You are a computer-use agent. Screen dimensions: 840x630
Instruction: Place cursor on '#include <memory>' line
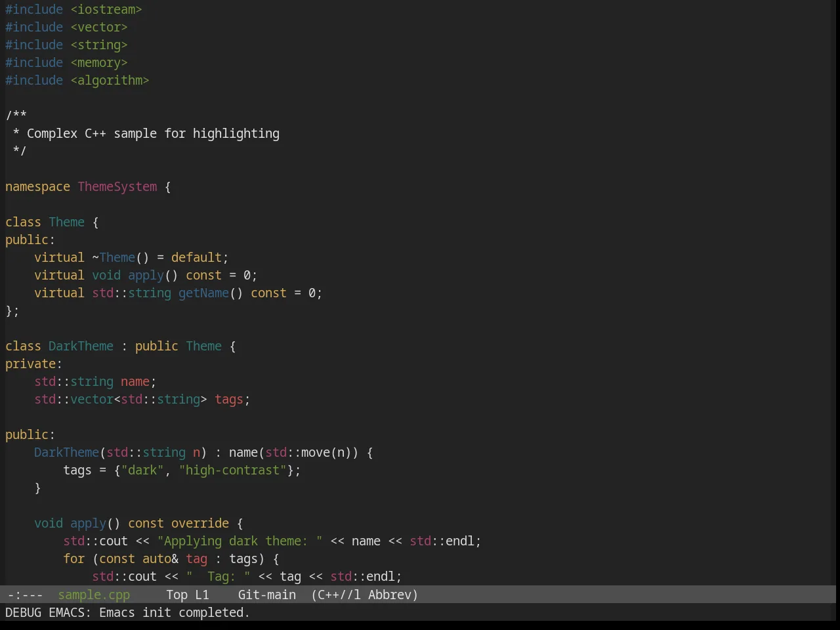tap(66, 62)
